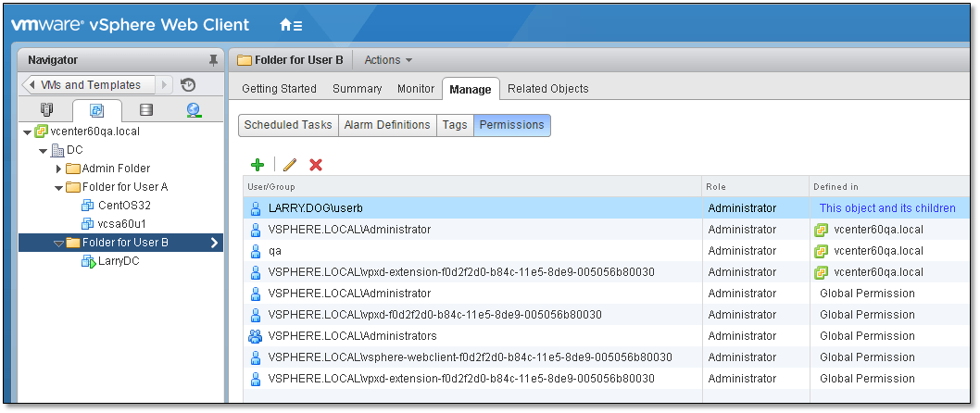Show the Alarm Definitions section
This screenshot has width=980, height=413.
point(387,125)
